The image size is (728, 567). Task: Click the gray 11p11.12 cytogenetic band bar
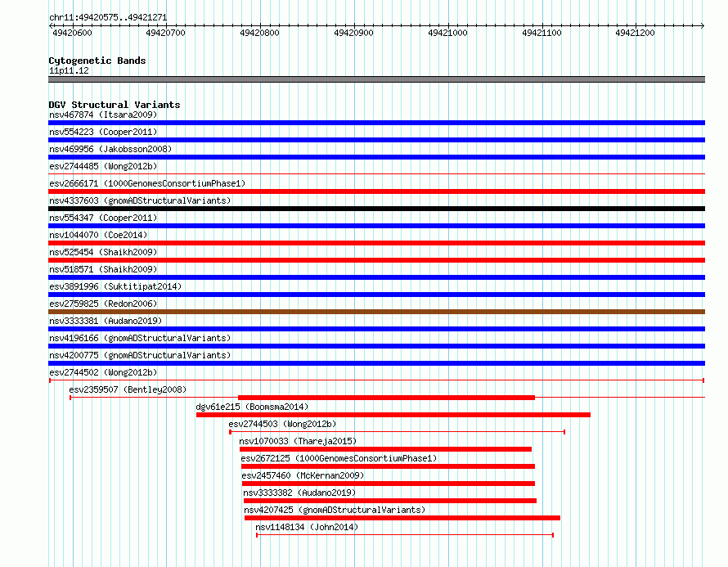pos(376,79)
